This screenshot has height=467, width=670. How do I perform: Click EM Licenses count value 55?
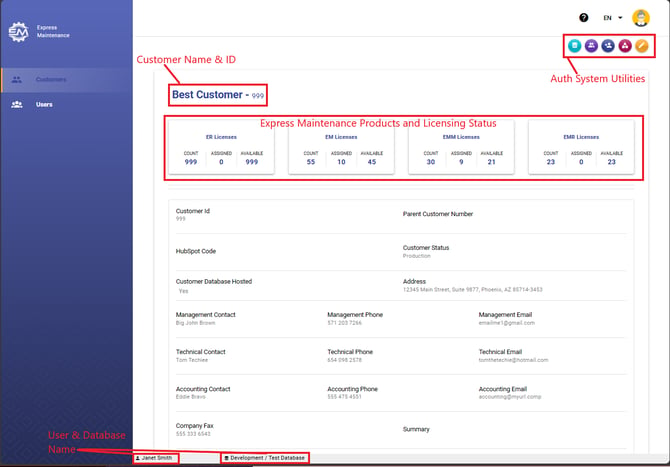(311, 162)
